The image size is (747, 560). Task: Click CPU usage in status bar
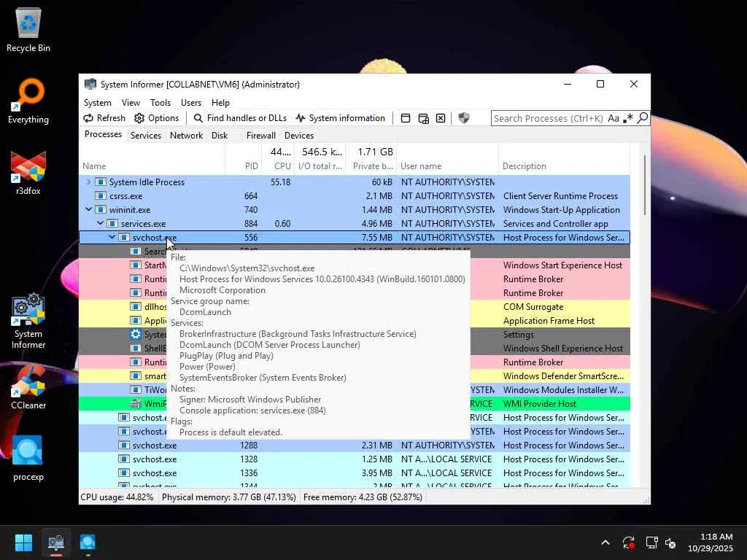click(x=117, y=497)
